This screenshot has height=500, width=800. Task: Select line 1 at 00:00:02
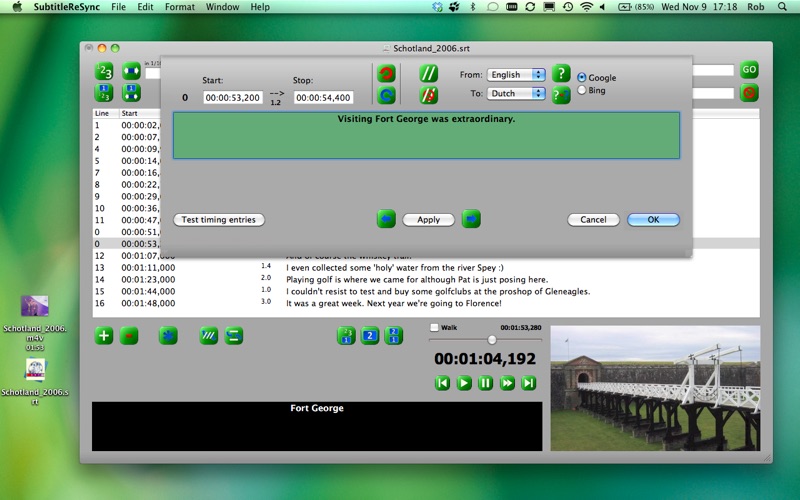127,125
